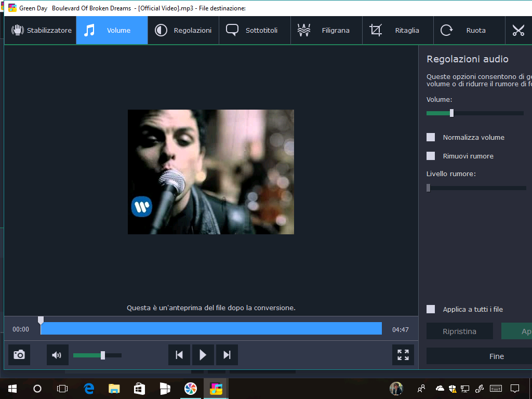Click the user avatar photo in the taskbar
This screenshot has height=399, width=532.
click(396, 389)
